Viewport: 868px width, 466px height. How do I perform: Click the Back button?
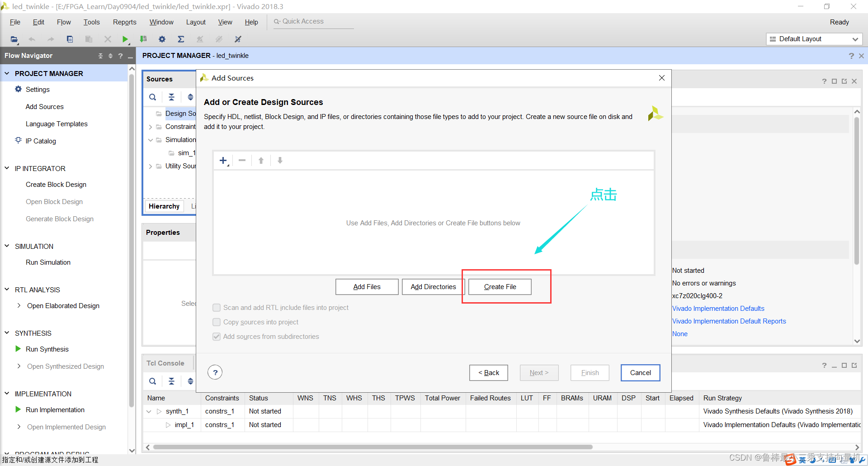pyautogui.click(x=489, y=373)
